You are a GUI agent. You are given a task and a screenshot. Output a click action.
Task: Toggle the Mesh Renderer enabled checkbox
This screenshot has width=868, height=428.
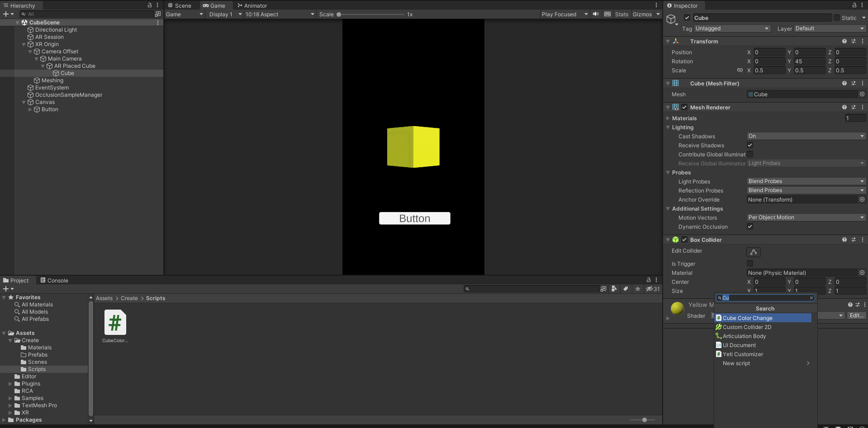pos(684,107)
